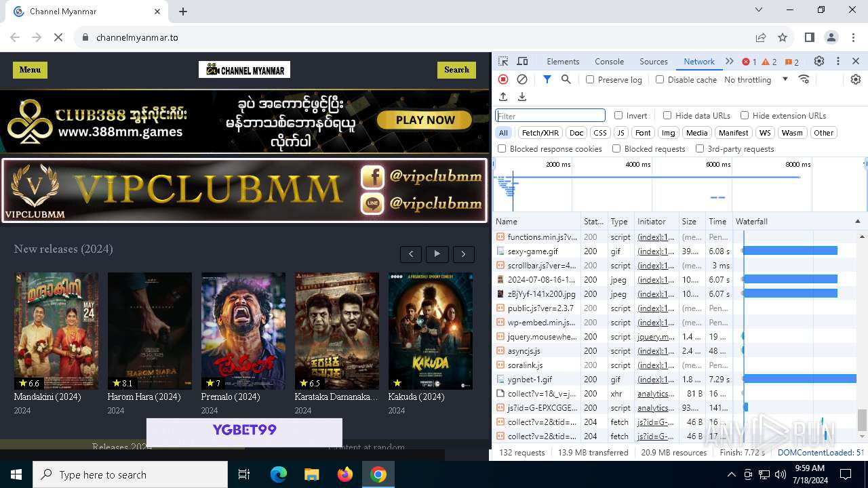Screen dimensions: 868x488
Task: Bookmark this page with star icon
Action: (x=783, y=37)
